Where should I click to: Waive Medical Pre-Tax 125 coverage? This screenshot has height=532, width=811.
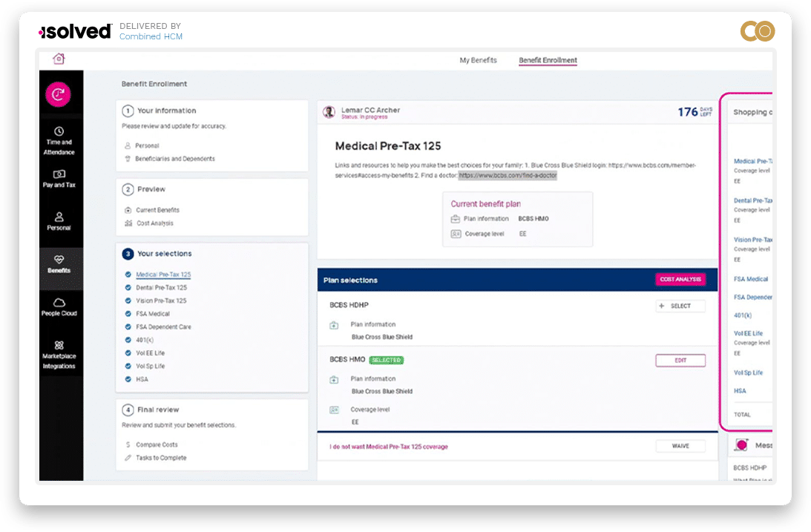(680, 446)
